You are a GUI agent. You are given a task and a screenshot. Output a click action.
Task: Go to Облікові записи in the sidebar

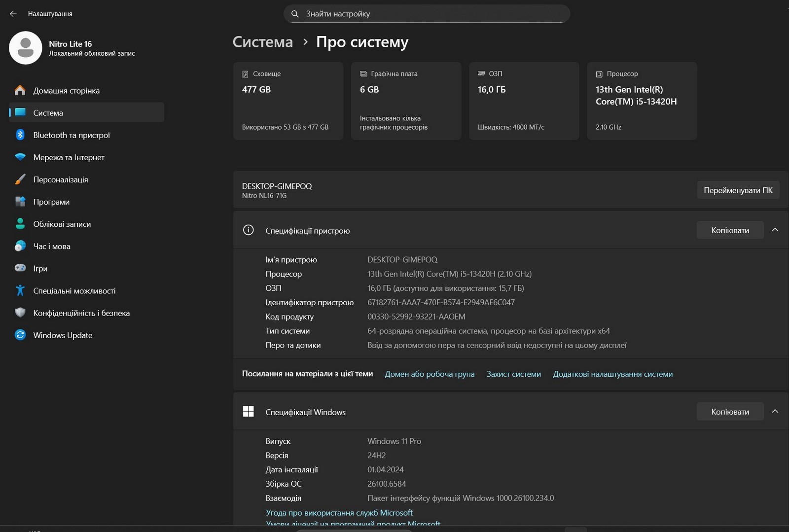62,224
